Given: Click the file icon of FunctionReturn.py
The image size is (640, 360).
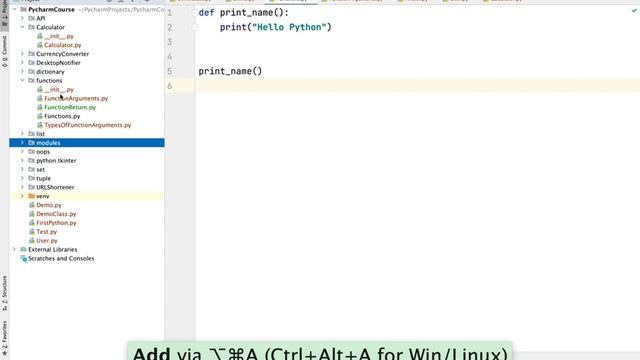Looking at the screenshot, I should click(40, 107).
